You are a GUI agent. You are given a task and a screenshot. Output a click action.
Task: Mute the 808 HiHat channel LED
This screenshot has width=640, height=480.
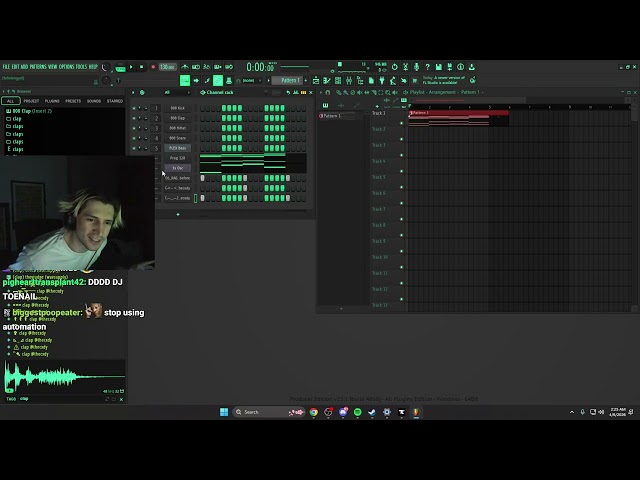[133, 128]
